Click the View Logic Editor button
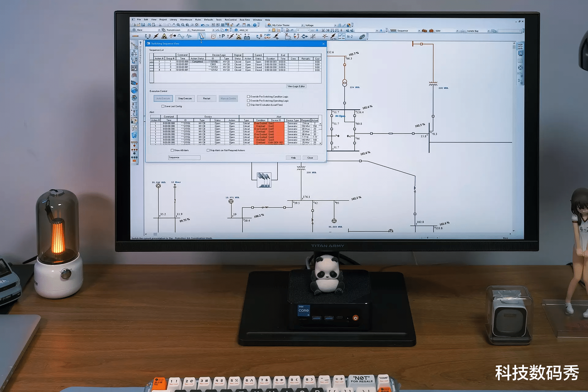 pos(296,86)
